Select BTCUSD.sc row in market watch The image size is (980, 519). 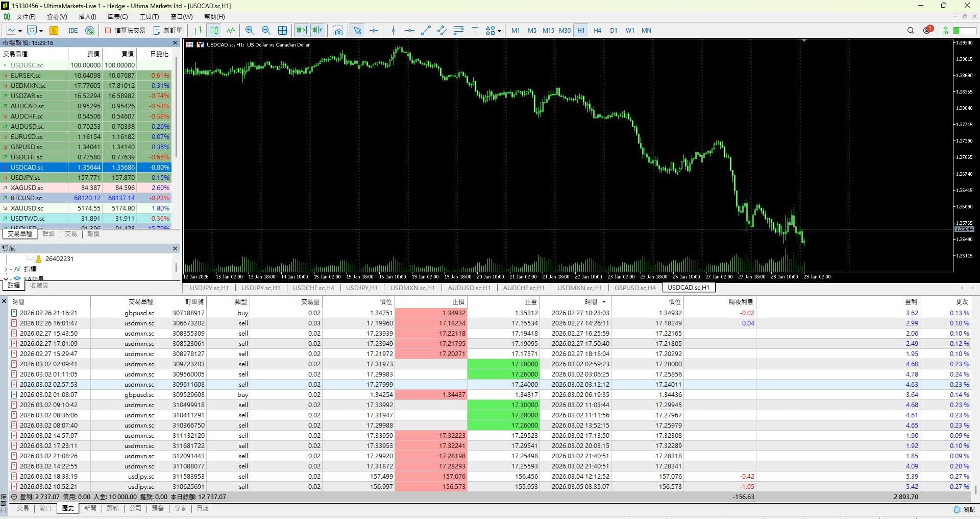point(86,198)
